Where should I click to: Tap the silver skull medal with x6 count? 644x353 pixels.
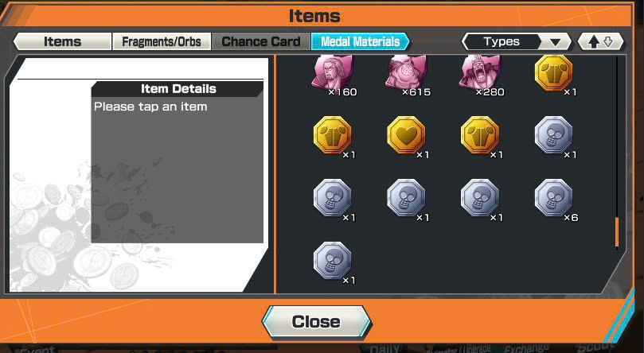(x=553, y=198)
